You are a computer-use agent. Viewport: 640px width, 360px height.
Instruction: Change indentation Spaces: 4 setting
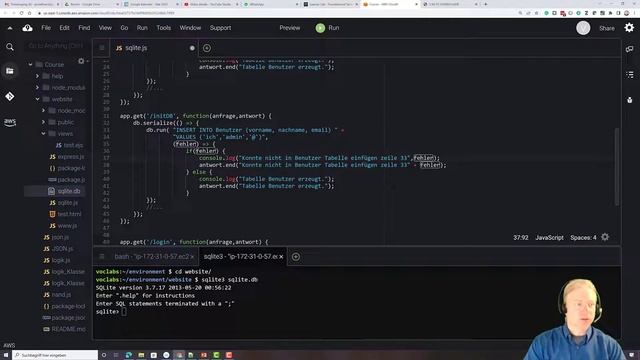(x=583, y=238)
